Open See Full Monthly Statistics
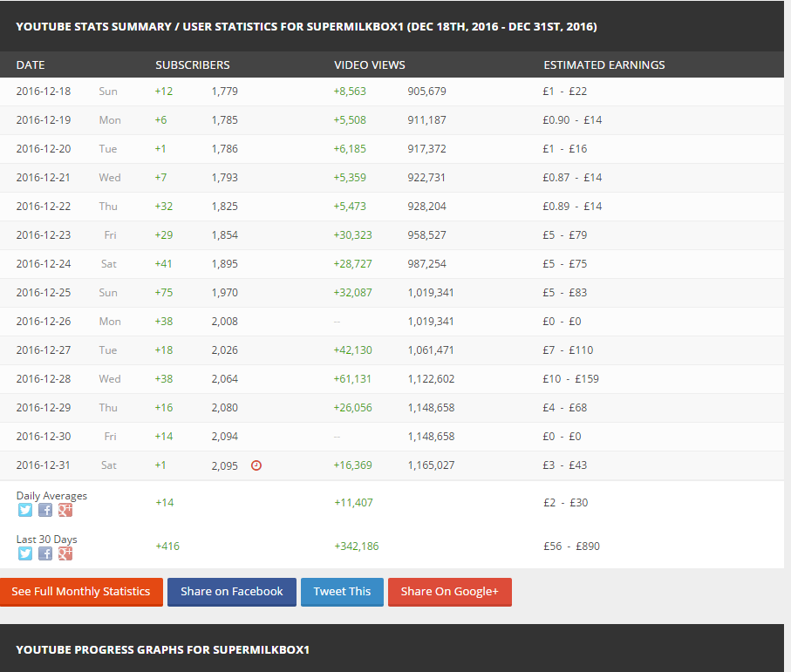The image size is (791, 672). click(x=81, y=592)
